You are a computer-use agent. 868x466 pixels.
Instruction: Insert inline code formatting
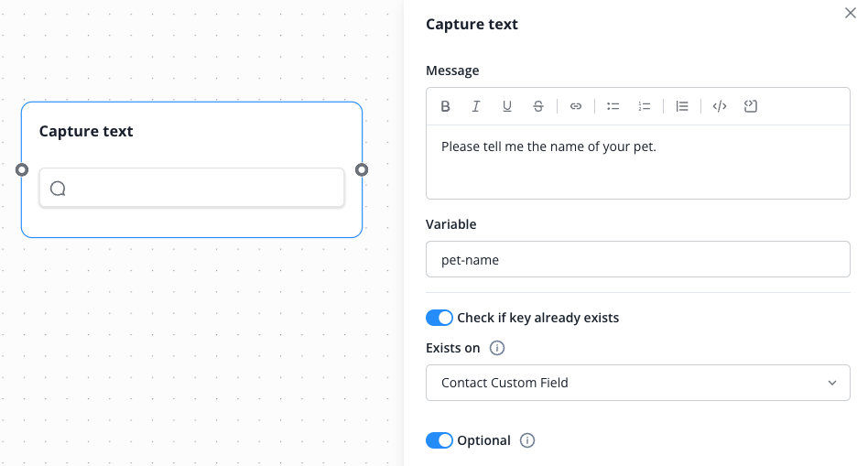720,106
